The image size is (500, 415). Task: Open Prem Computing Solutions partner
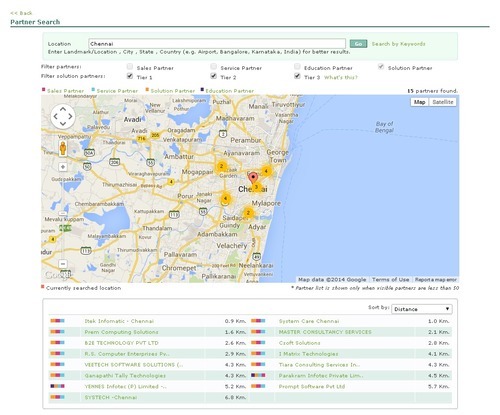click(x=121, y=332)
